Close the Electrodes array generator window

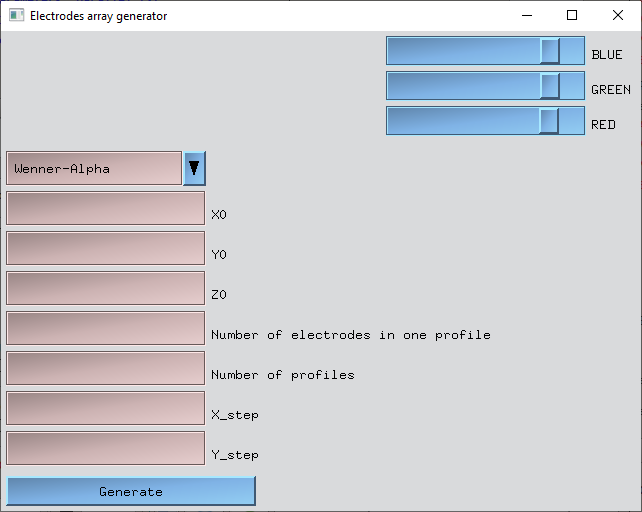tap(618, 16)
